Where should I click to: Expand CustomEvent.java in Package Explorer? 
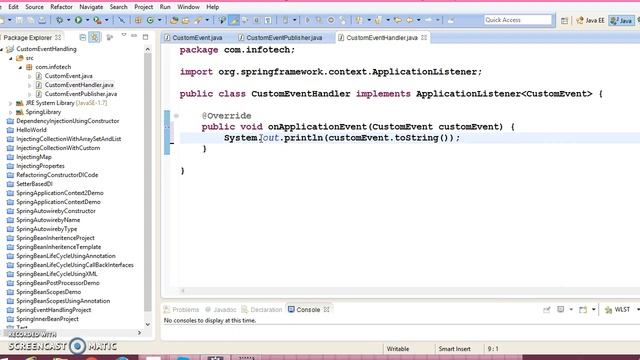click(x=29, y=76)
